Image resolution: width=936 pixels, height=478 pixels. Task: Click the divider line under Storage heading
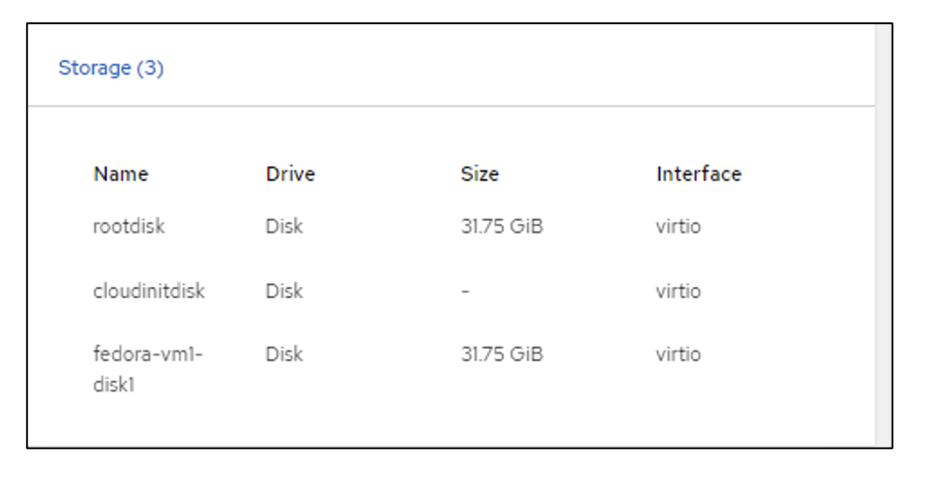pyautogui.click(x=450, y=106)
